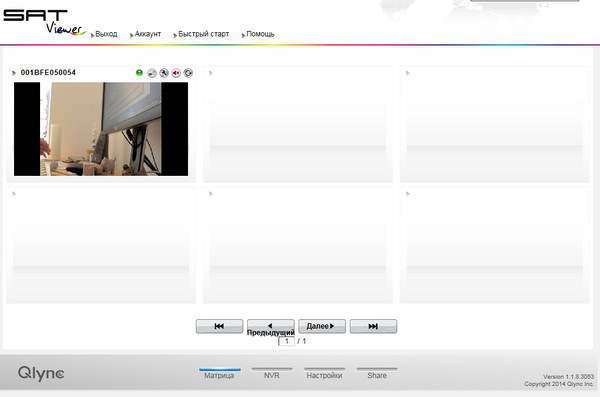The height and width of the screenshot is (397, 600).
Task: Jump to the first page button
Action: point(219,326)
